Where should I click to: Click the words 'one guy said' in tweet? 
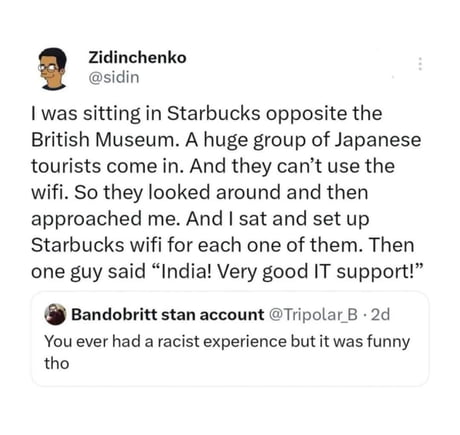click(x=88, y=272)
